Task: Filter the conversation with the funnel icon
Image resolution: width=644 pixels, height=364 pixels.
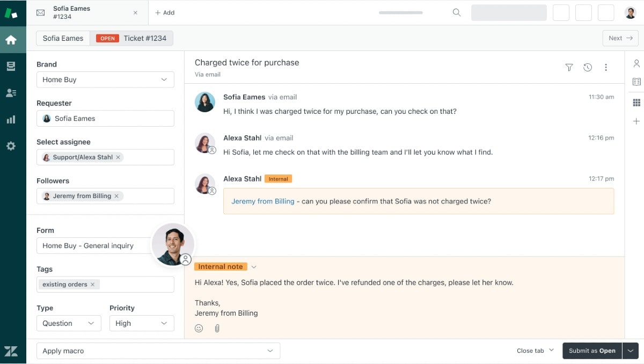Action: click(x=569, y=68)
